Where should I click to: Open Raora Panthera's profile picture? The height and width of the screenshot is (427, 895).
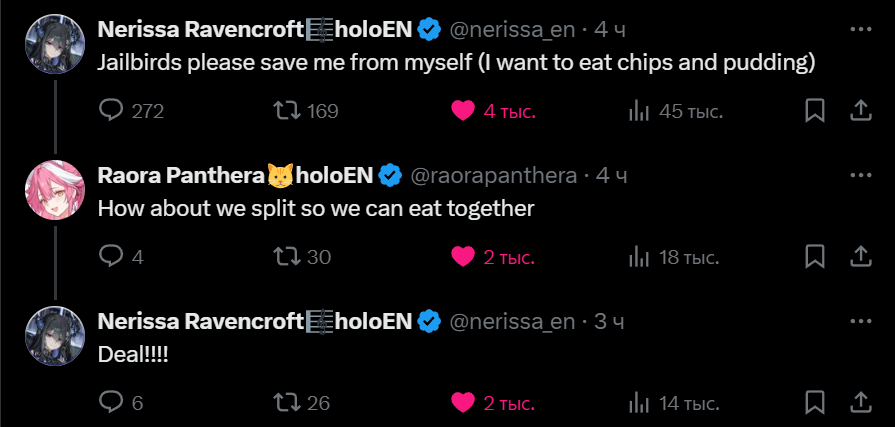pyautogui.click(x=54, y=189)
